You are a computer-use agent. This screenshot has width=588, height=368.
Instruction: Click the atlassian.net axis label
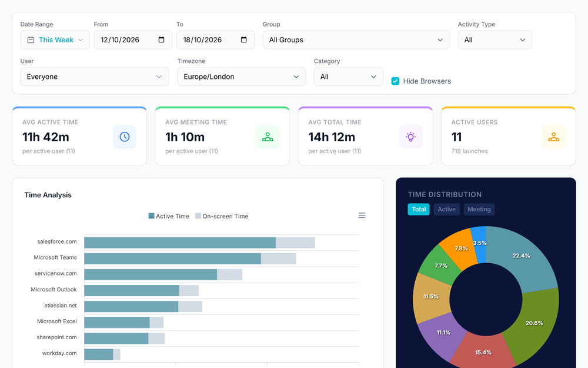click(x=61, y=305)
